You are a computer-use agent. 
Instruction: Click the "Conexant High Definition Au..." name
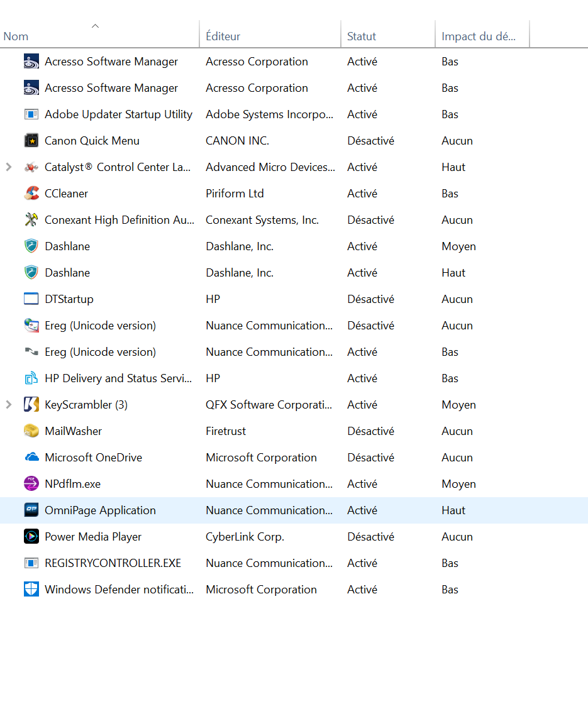click(119, 220)
